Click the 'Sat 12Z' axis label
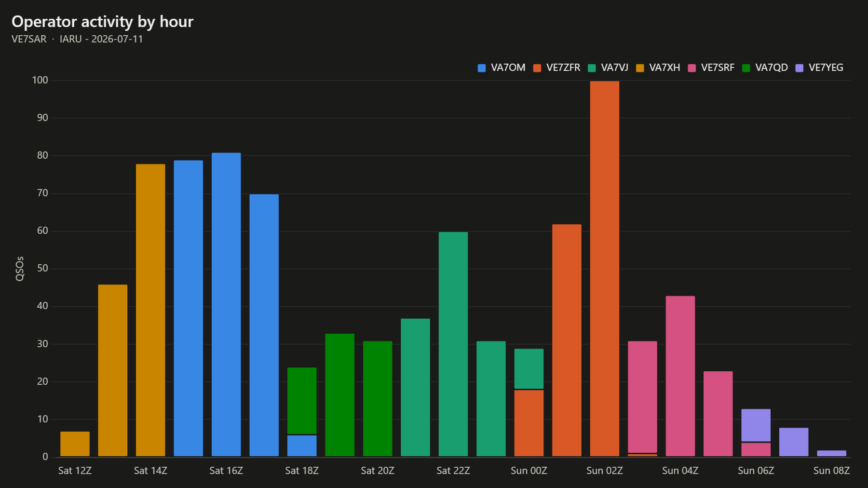Image resolution: width=868 pixels, height=488 pixels. pos(75,471)
